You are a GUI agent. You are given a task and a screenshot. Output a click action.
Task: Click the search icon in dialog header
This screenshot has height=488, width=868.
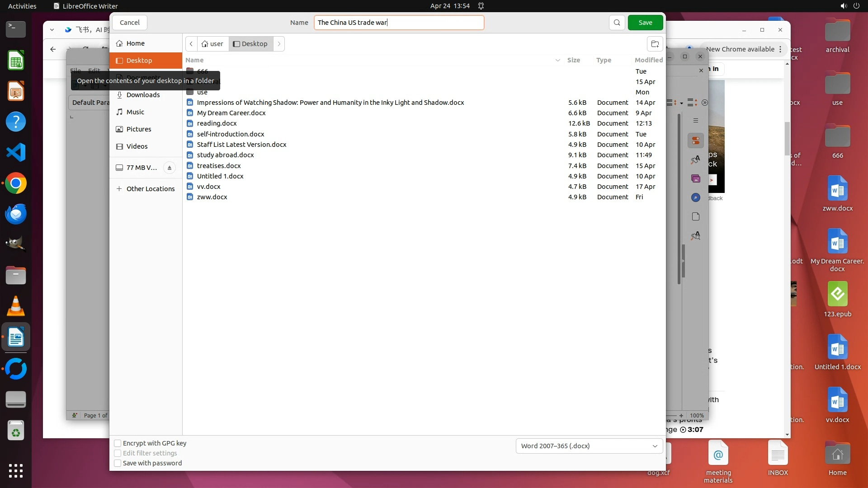click(x=617, y=23)
